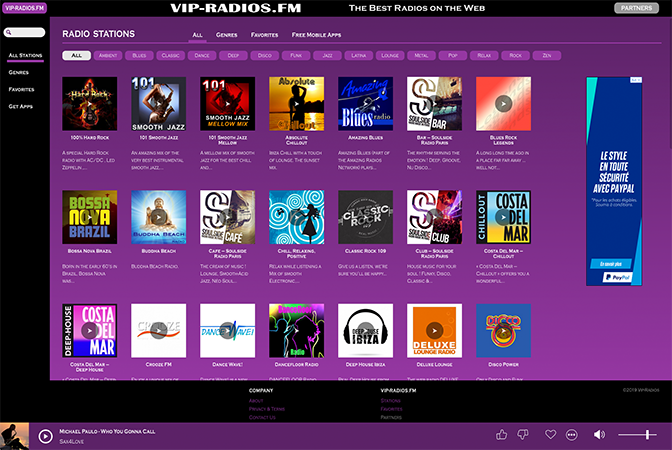This screenshot has width=672, height=450.
Task: Open the PayPal advertisement banner
Action: pos(614,181)
